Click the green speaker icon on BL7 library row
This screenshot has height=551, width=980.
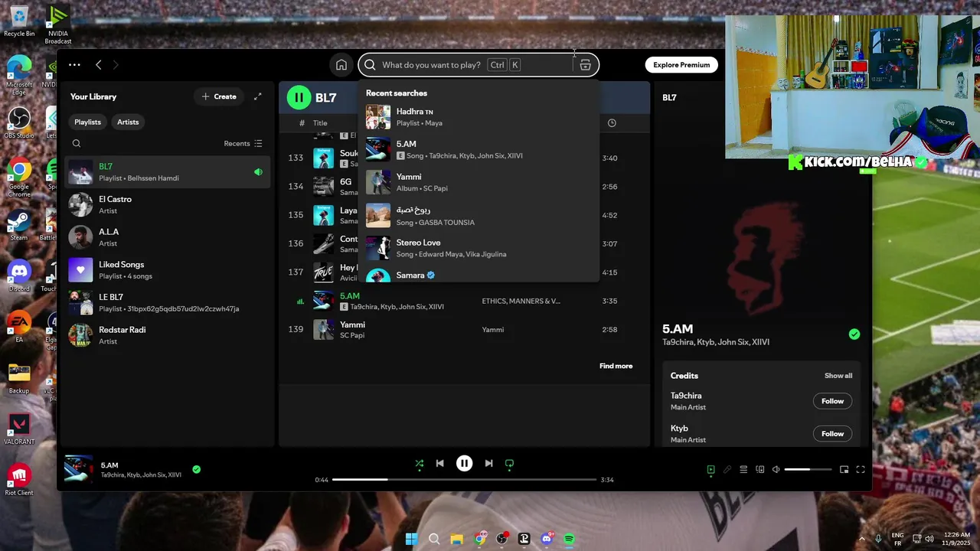(258, 172)
